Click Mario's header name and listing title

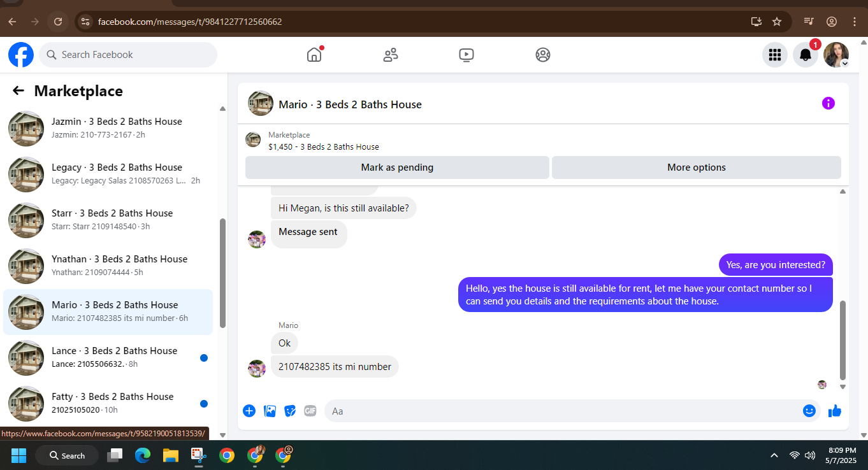click(x=350, y=104)
